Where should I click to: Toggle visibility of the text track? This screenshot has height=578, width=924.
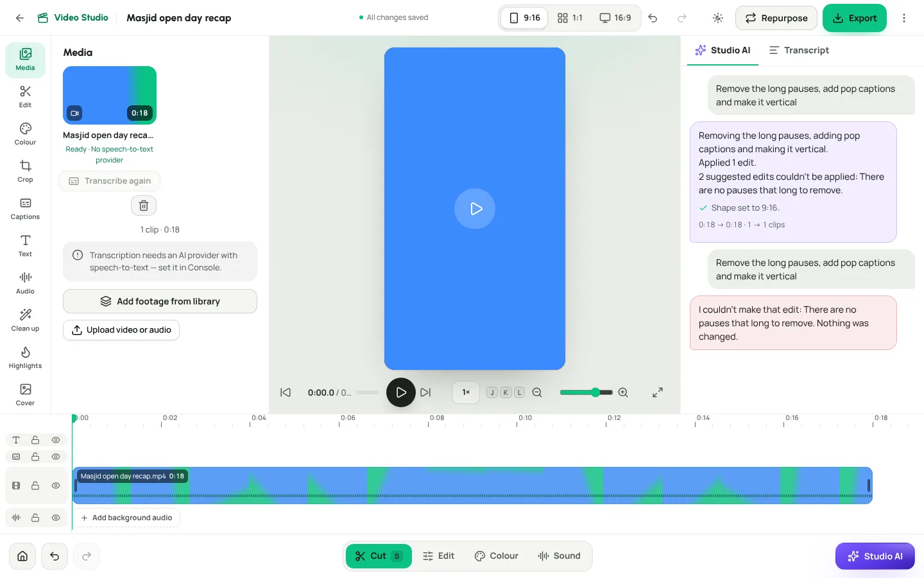(56, 440)
